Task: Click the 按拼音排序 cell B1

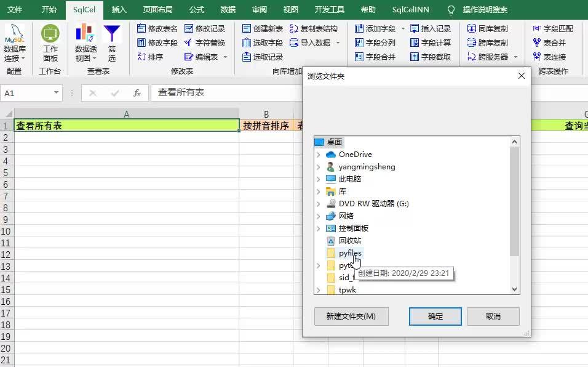Action: tap(266, 126)
